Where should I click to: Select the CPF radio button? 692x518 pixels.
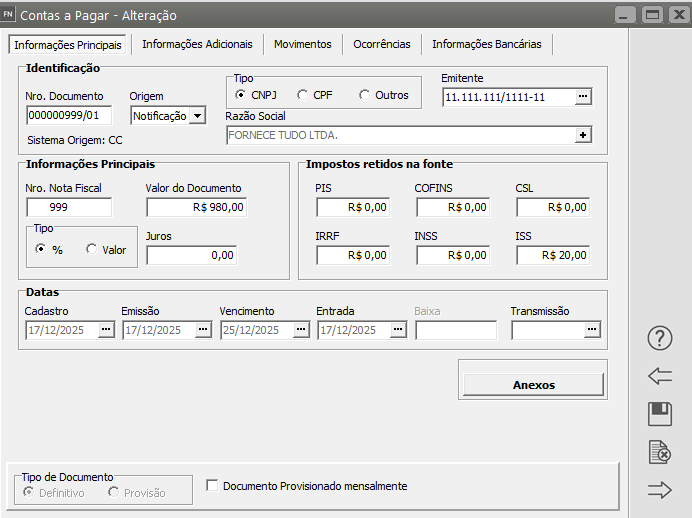[303, 95]
